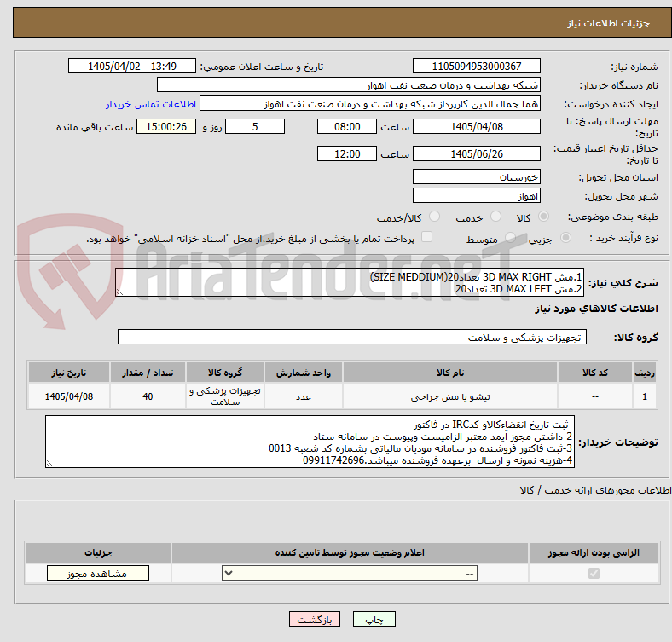Viewport: 672px width, 642px height.
Task: Open the اعلام وضعیت مجوز dropdown
Action: 350,574
